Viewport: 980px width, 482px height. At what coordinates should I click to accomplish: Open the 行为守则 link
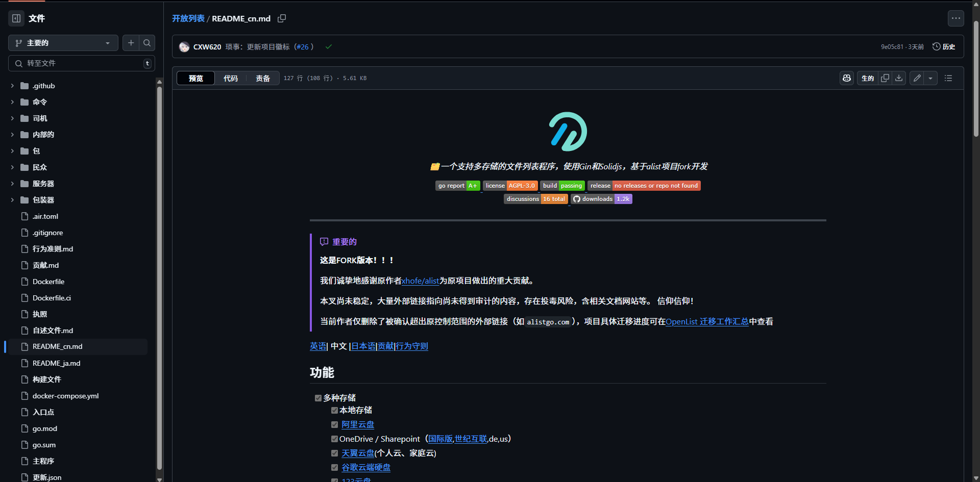tap(412, 346)
